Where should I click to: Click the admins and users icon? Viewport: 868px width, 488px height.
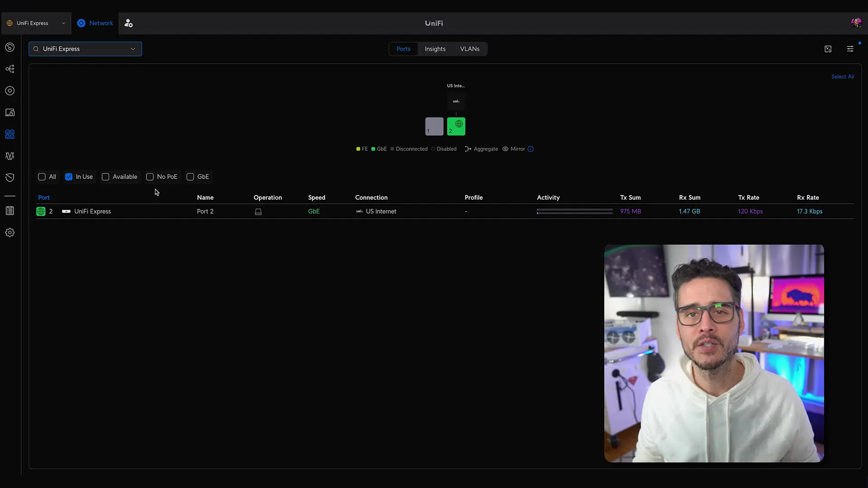[x=128, y=23]
